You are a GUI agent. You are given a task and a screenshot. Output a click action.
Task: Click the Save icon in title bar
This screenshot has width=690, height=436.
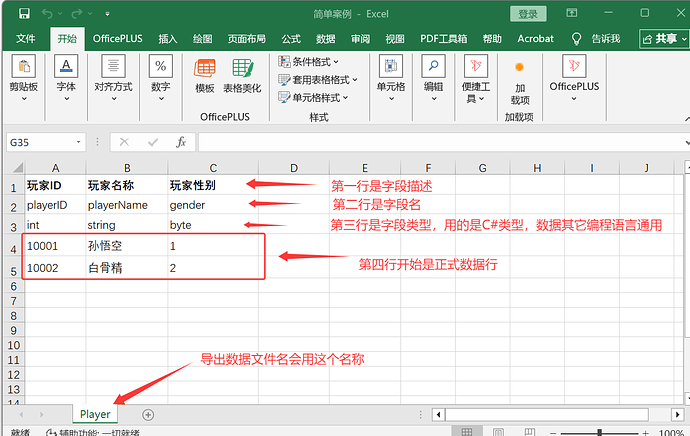click(24, 14)
